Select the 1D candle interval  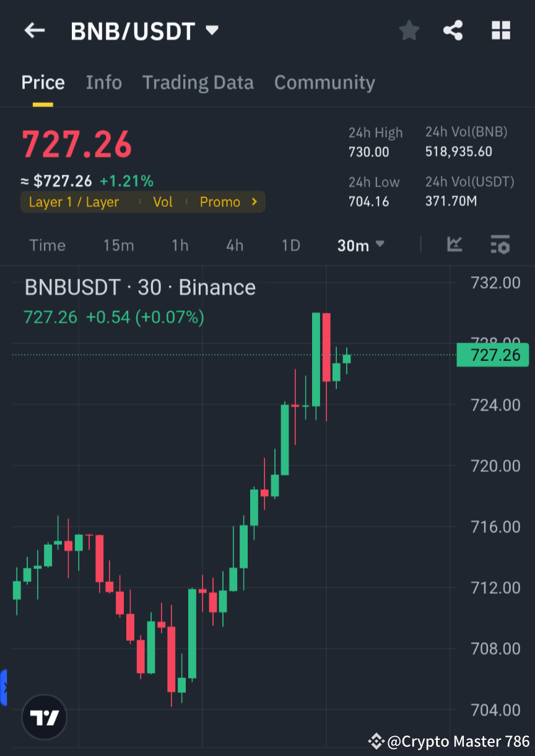(x=290, y=245)
